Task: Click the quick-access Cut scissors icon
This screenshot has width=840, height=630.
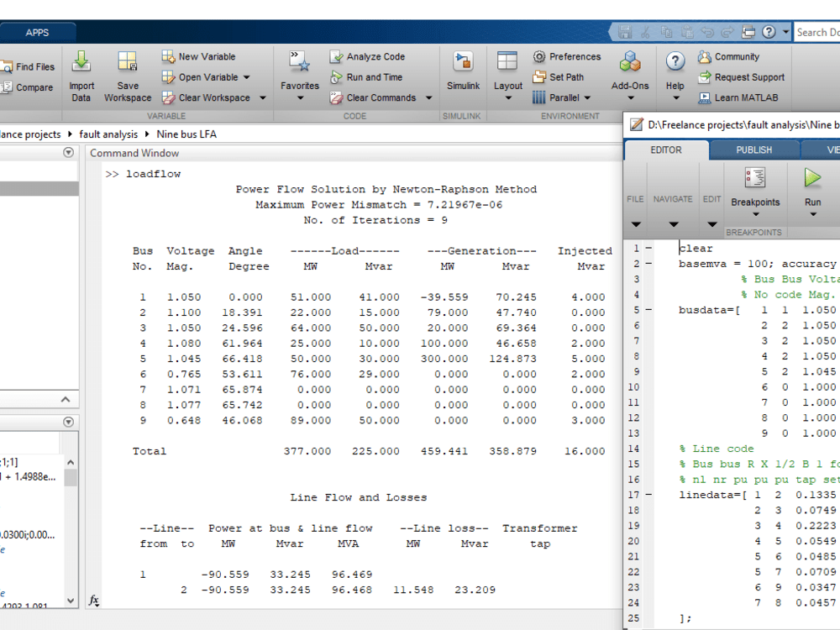Action: click(x=645, y=32)
